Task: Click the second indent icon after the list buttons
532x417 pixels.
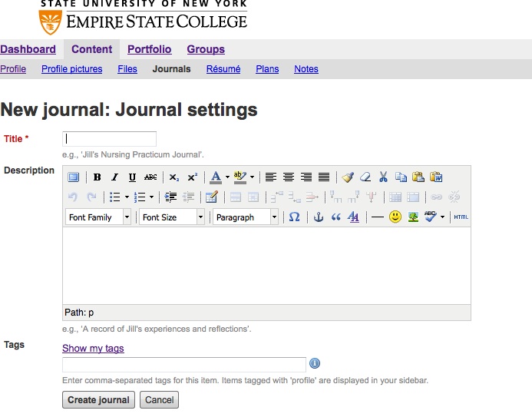Action: click(188, 197)
